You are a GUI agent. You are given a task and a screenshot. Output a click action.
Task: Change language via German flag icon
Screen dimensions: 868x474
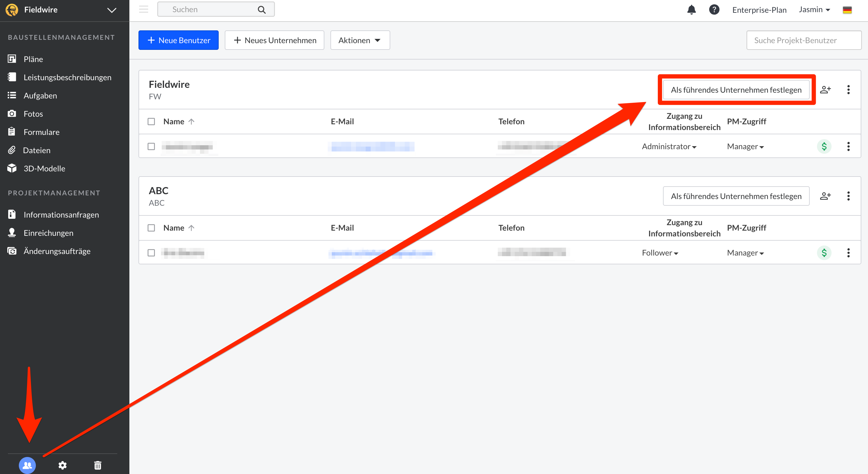pos(847,10)
